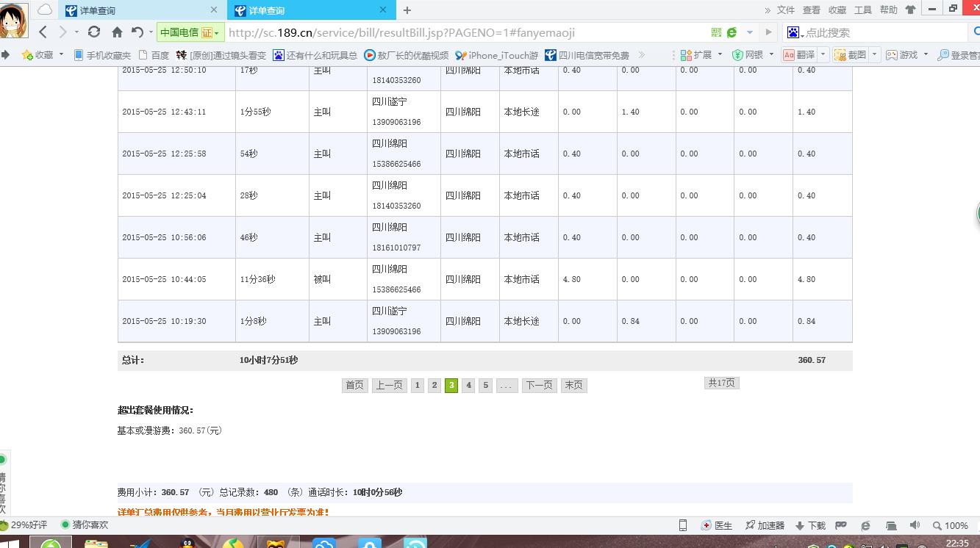Open the 帮助 menu
The width and height of the screenshot is (980, 548).
pos(889,10)
